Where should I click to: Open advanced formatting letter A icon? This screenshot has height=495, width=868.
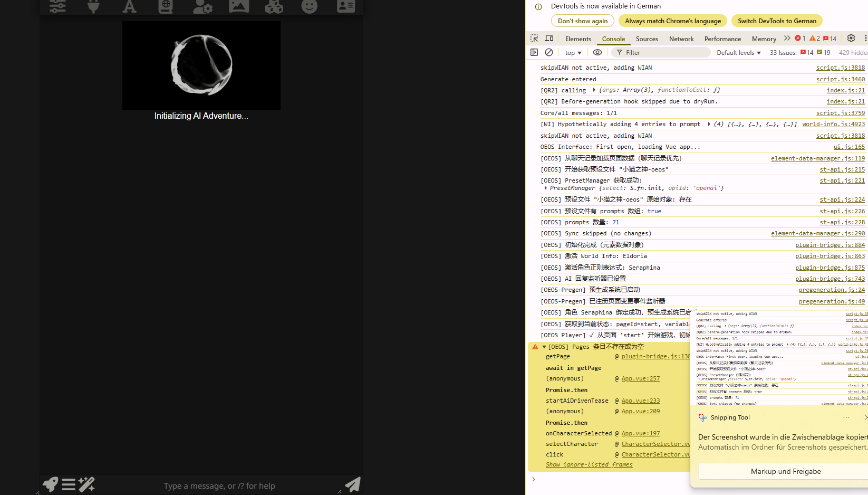tap(129, 6)
